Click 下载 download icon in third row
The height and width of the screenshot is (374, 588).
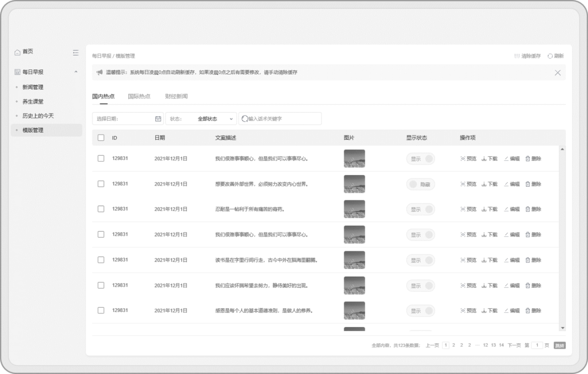point(484,209)
